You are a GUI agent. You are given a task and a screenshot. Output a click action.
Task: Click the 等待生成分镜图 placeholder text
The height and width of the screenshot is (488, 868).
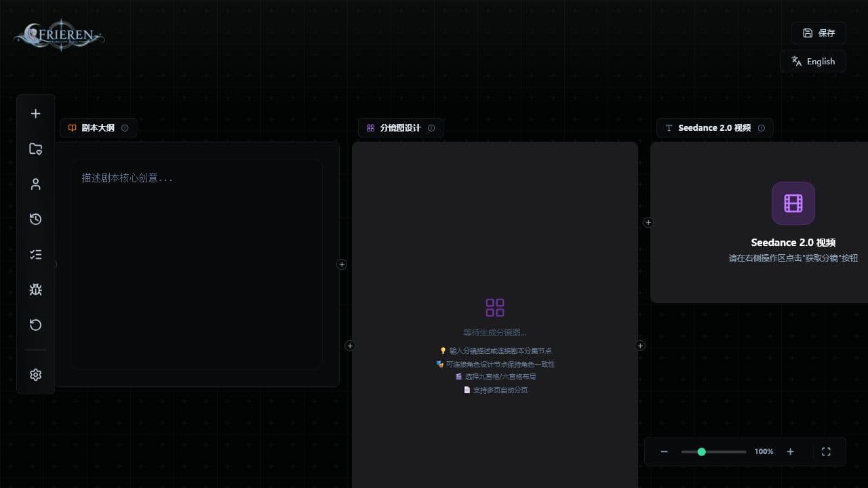[495, 333]
